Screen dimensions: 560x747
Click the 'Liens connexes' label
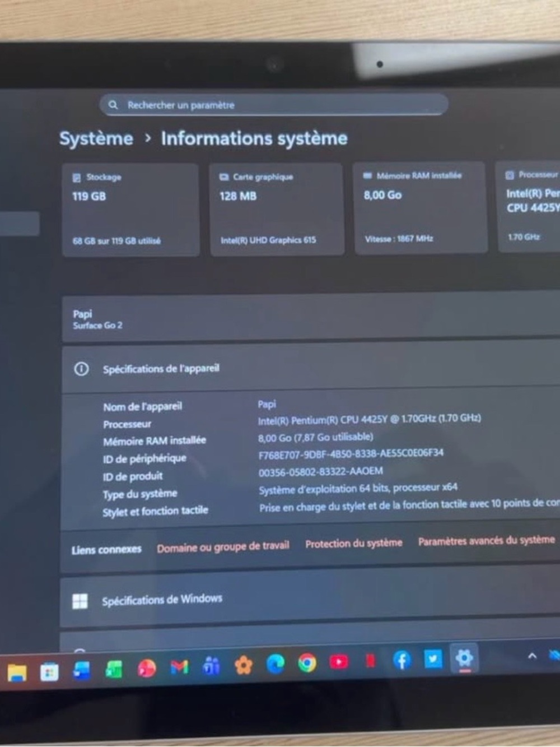click(106, 550)
